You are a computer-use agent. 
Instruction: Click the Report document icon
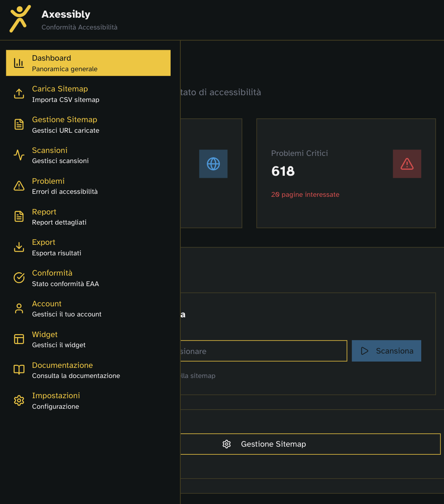click(x=19, y=216)
